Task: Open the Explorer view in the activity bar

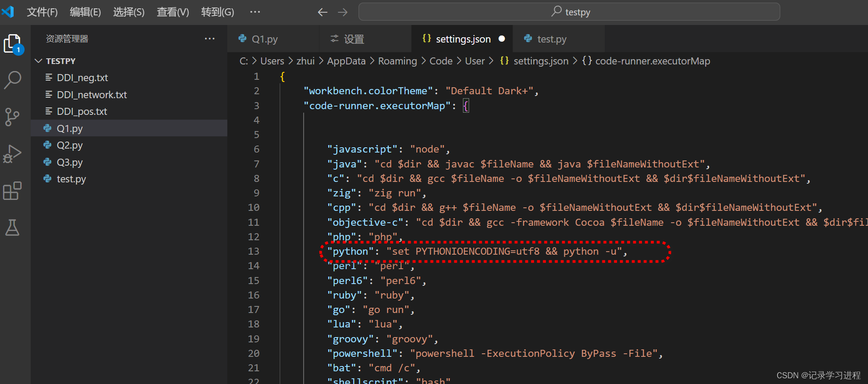Action: [x=13, y=44]
